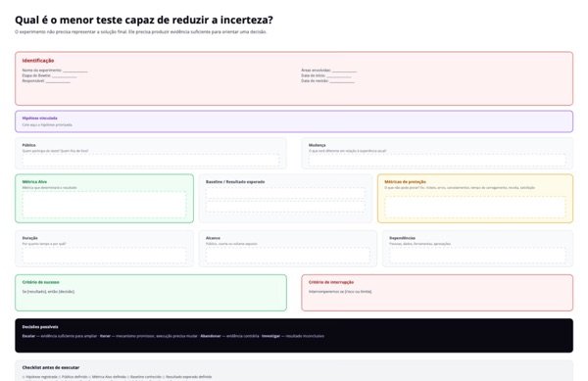Viewport: 588px width, 381px height.
Task: Click the Data de revisão blank line
Action: click(x=342, y=81)
